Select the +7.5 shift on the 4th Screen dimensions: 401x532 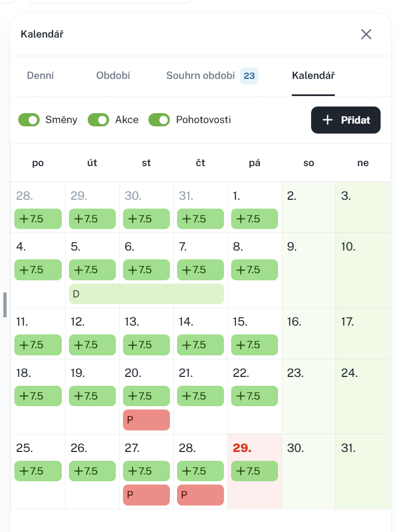pyautogui.click(x=38, y=270)
